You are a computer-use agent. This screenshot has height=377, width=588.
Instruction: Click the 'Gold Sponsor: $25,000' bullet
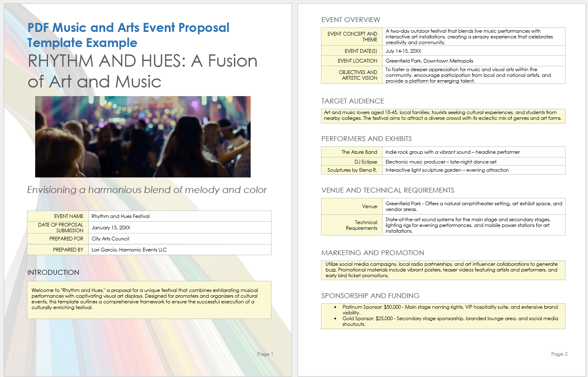450,321
